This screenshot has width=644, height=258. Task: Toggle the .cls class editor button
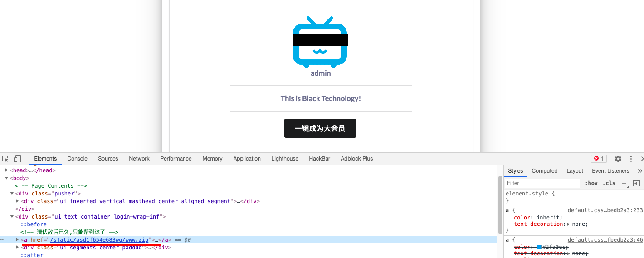(609, 183)
